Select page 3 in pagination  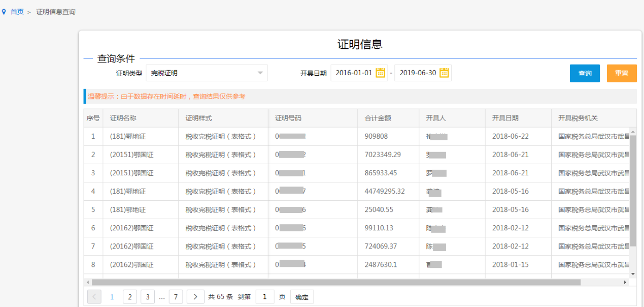pyautogui.click(x=148, y=297)
